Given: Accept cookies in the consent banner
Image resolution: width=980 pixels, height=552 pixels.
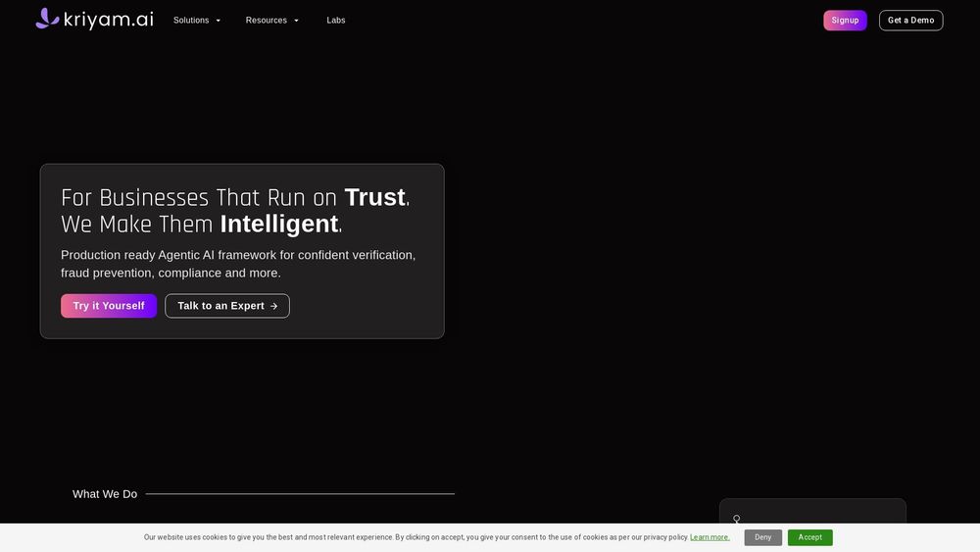Looking at the screenshot, I should [809, 537].
